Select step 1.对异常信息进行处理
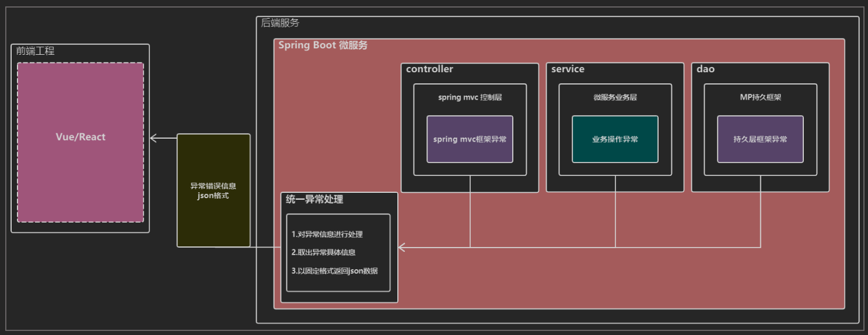Viewport: 868px width, 335px height. (327, 234)
